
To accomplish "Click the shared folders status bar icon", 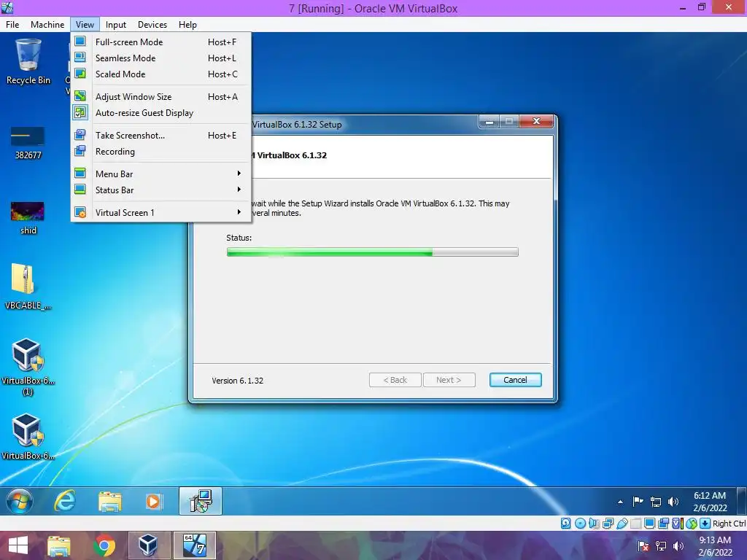I will (x=635, y=524).
